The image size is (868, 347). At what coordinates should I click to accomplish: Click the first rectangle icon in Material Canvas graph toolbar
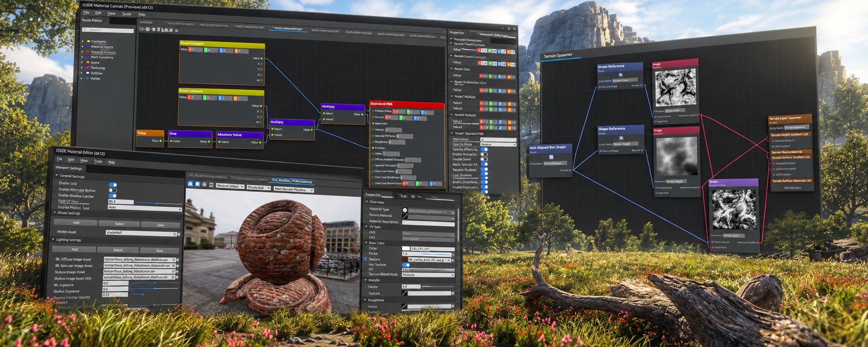141,29
